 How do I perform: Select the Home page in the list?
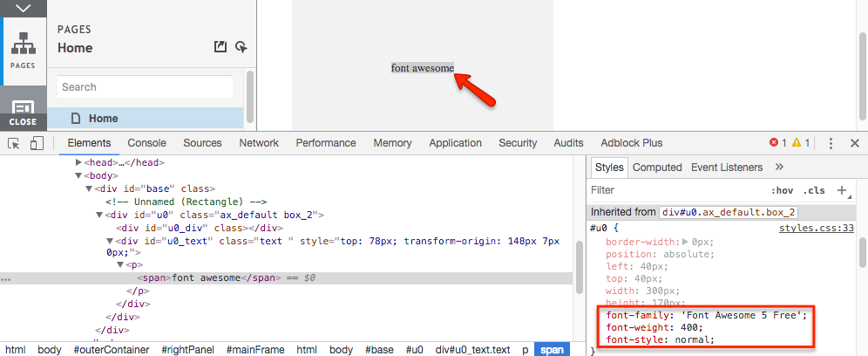pos(103,119)
